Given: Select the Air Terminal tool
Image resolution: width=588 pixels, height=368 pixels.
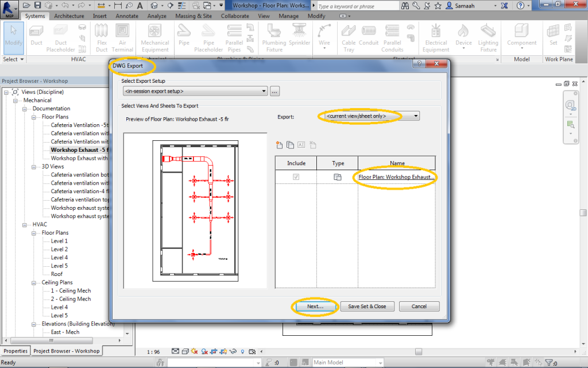Looking at the screenshot, I should 122,39.
